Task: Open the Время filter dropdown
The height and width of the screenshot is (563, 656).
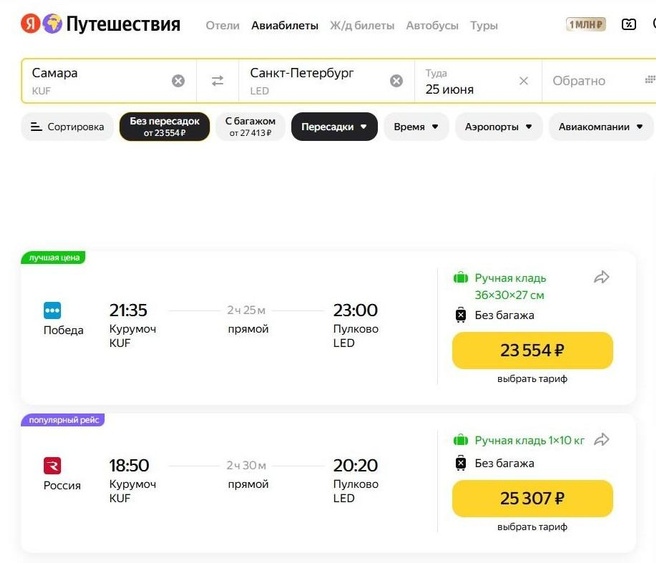Action: [x=416, y=127]
